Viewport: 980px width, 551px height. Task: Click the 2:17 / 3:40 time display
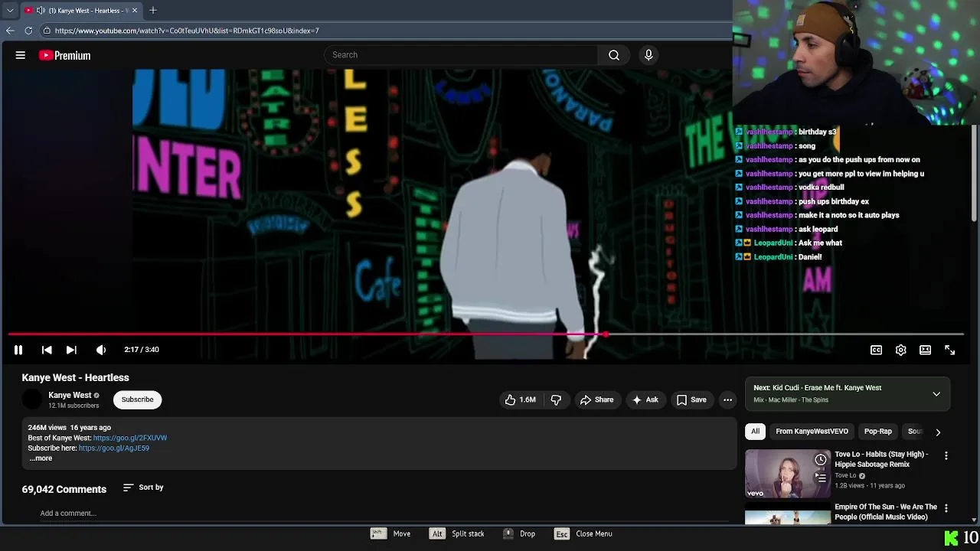point(142,350)
